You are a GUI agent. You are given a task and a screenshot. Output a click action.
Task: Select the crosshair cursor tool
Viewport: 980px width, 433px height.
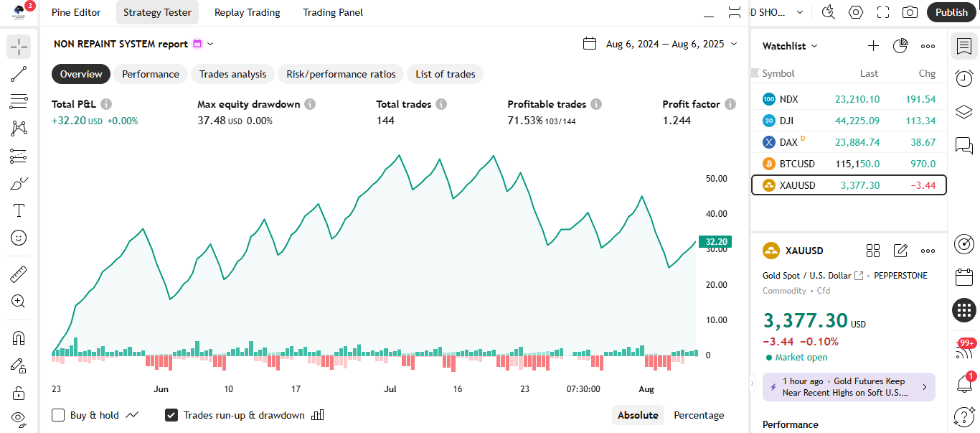[19, 47]
